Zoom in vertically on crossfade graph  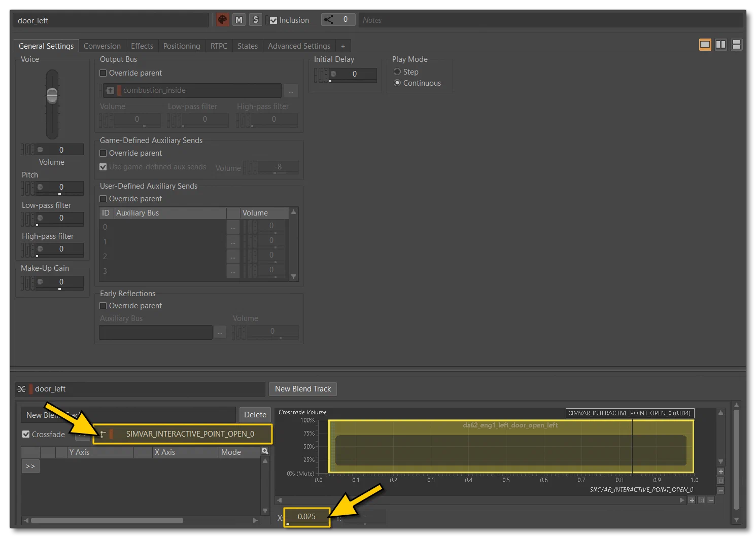(720, 471)
